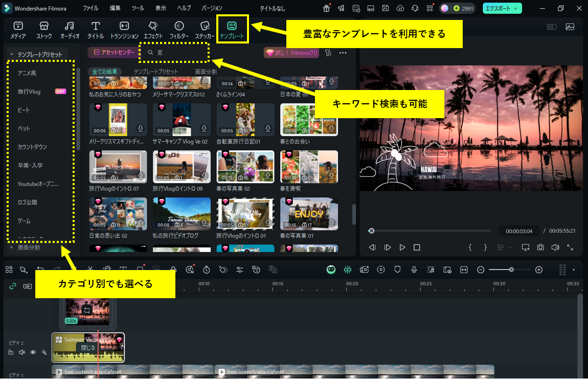Viewport: 588px width, 379px height.
Task: Mute the ビデオ 2 track speaker
Action: tap(22, 352)
